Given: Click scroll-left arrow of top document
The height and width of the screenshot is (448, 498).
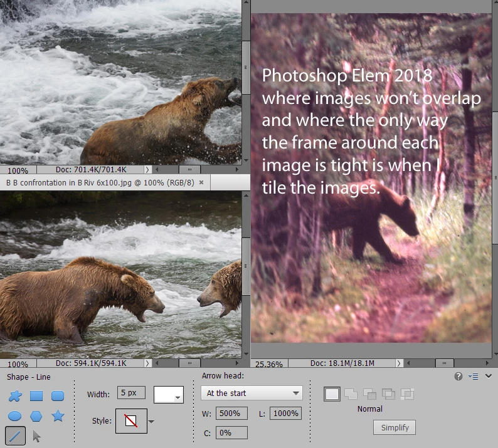Looking at the screenshot, I should tap(157, 170).
